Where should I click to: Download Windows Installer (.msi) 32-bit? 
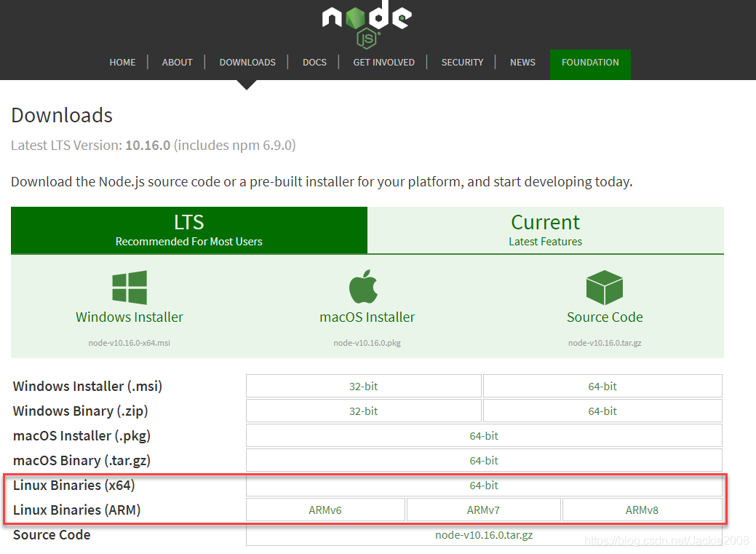tap(364, 386)
